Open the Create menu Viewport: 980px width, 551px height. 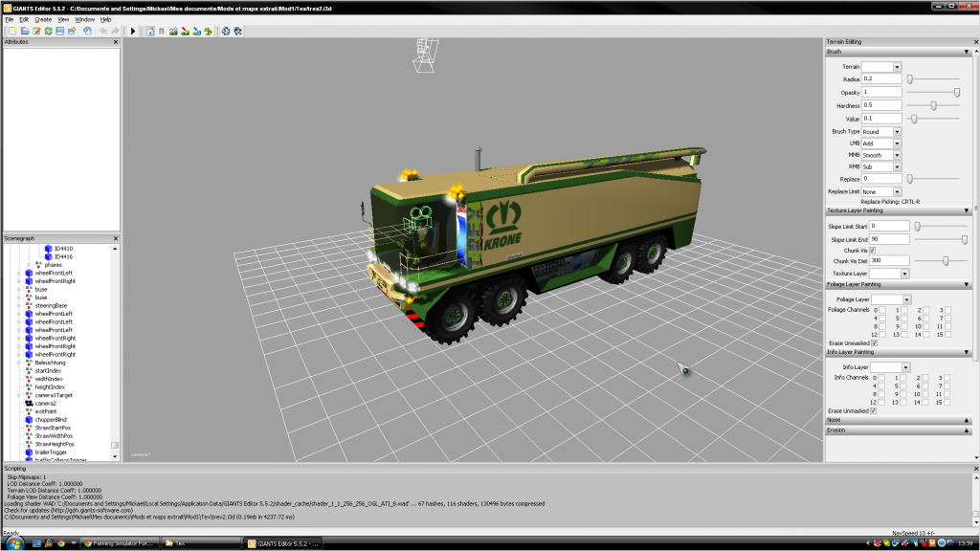pos(43,20)
